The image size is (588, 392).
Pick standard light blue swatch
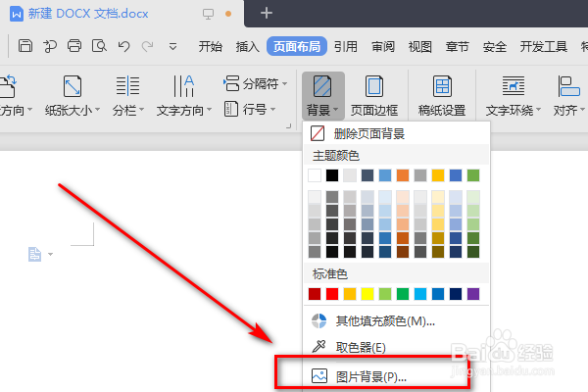(420, 294)
